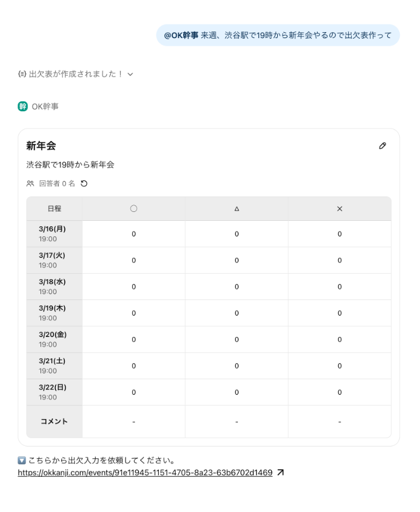Select the 3/20(金) 19:00 date row
The image size is (420, 512).
[x=54, y=339]
